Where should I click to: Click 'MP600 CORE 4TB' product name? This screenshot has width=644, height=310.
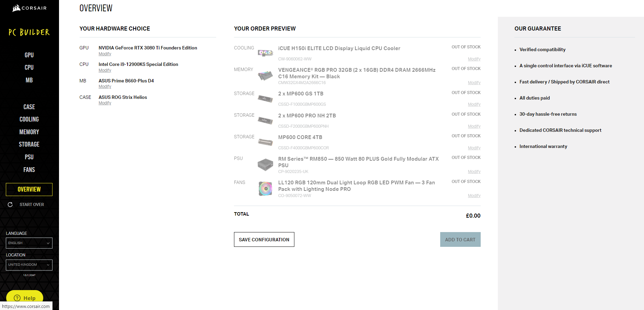coord(300,137)
